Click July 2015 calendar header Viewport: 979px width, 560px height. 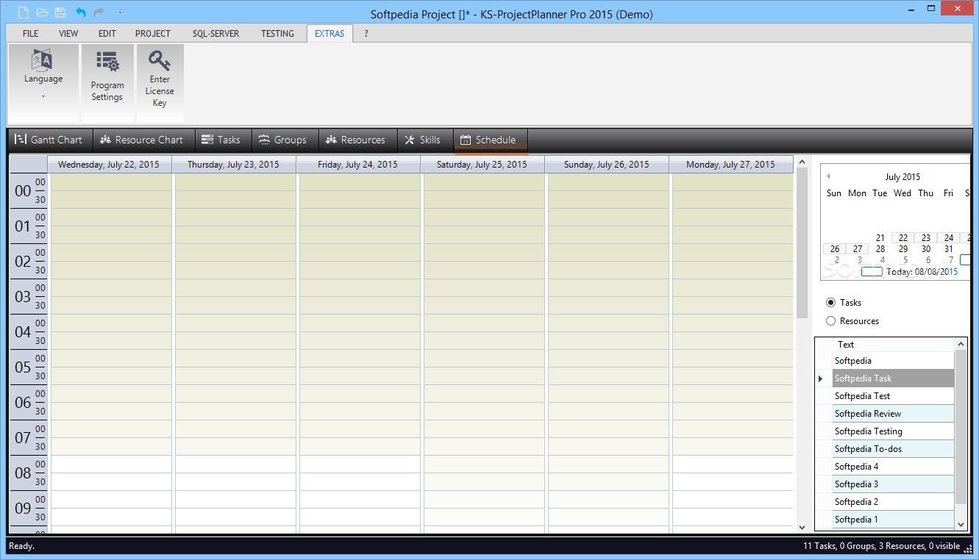coord(903,177)
